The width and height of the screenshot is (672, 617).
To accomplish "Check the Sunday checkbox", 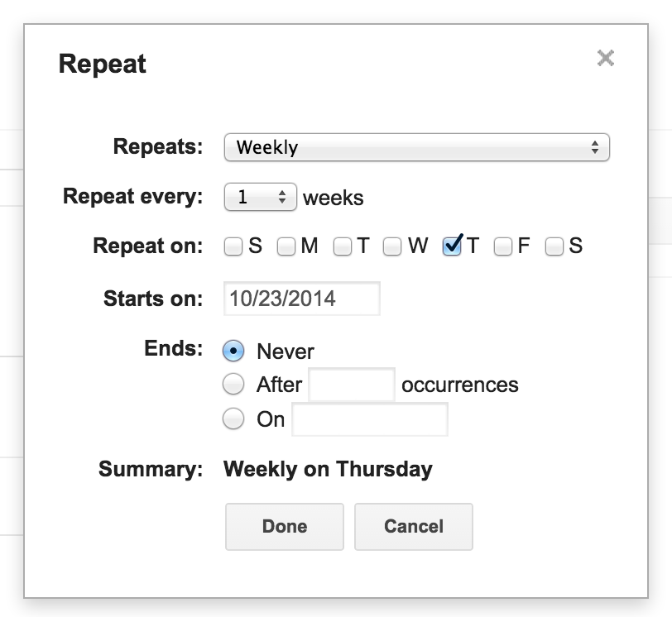I will coord(234,246).
